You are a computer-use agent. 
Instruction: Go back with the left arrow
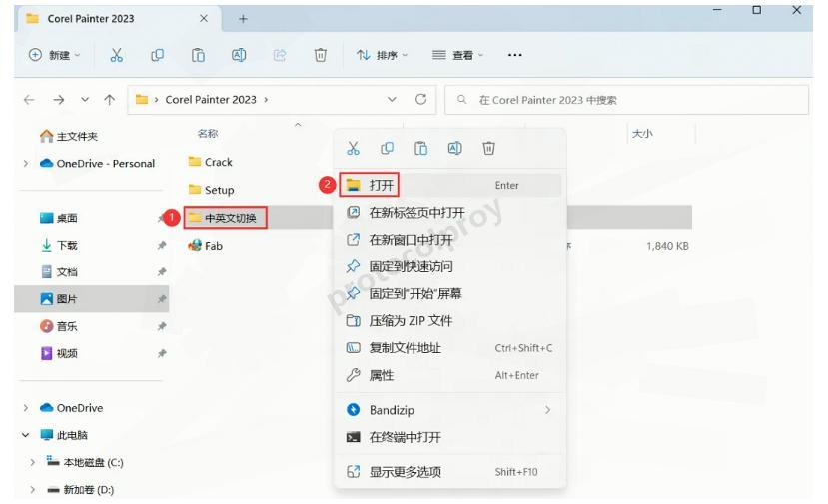click(x=29, y=99)
